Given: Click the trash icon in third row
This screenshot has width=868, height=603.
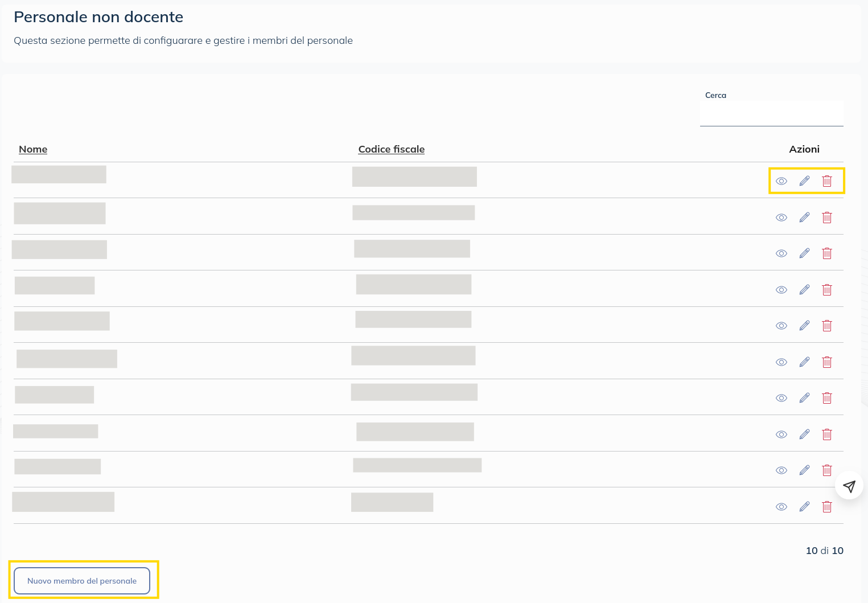Looking at the screenshot, I should click(827, 253).
